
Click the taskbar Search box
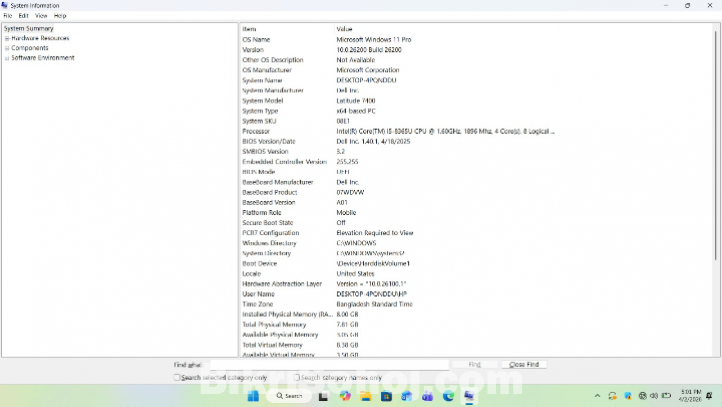click(x=289, y=396)
